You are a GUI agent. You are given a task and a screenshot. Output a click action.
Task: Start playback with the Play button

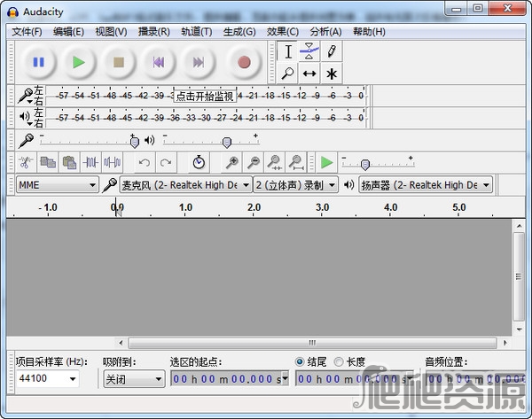click(x=78, y=62)
